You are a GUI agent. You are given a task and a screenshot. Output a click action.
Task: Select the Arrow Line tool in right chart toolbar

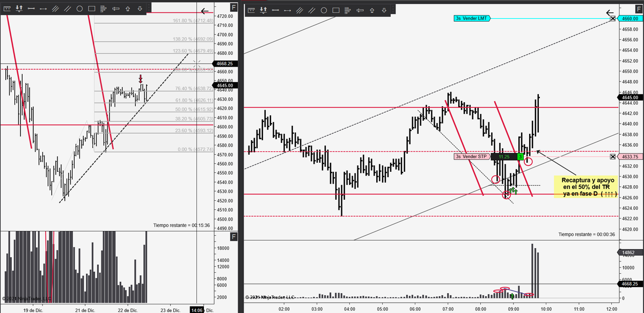pos(287,10)
